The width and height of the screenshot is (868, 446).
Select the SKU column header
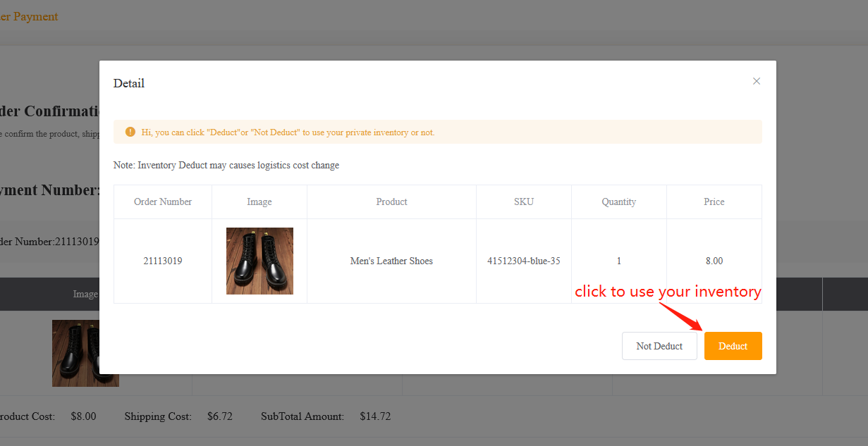(523, 202)
